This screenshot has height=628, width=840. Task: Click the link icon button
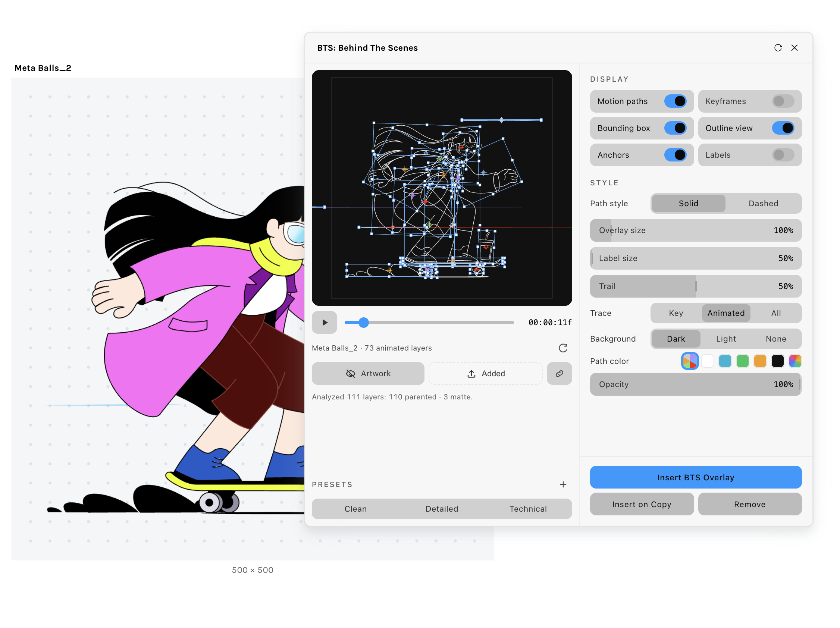tap(559, 373)
